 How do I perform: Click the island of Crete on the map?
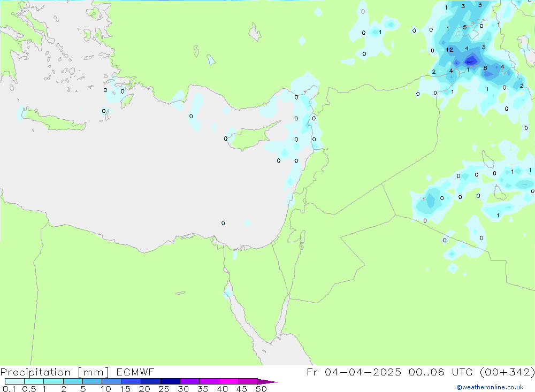pyautogui.click(x=53, y=119)
